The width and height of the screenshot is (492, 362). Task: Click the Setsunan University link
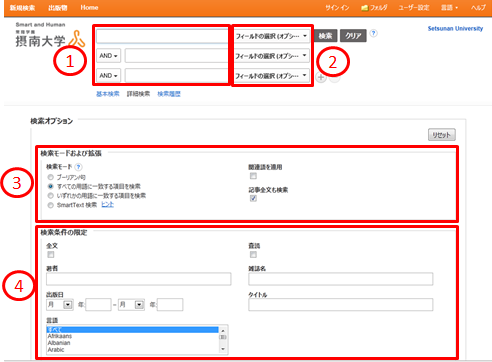click(455, 28)
